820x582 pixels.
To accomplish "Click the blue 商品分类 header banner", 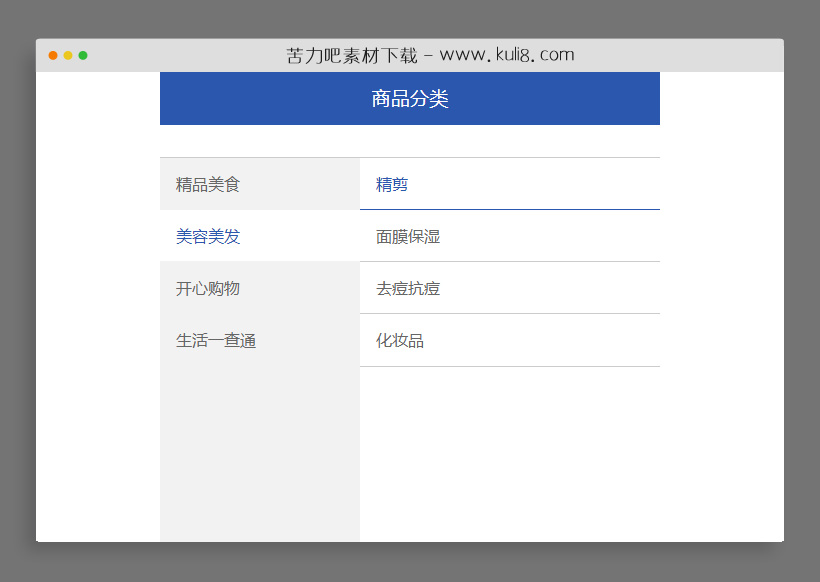I will click(409, 98).
